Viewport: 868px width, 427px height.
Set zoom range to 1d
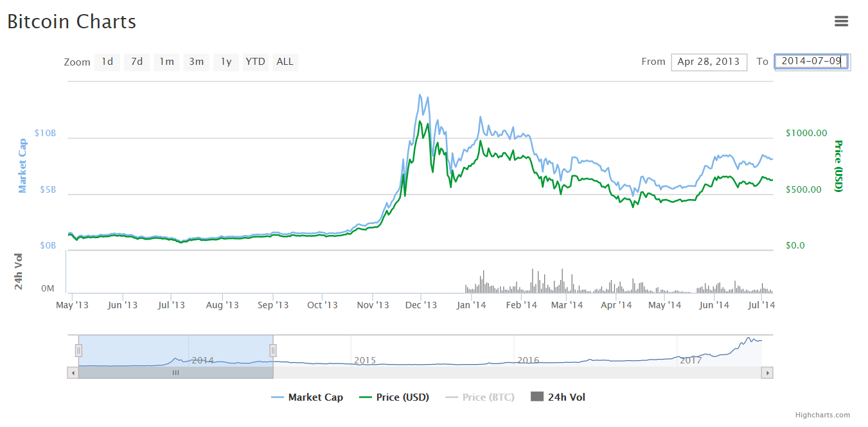(x=107, y=62)
